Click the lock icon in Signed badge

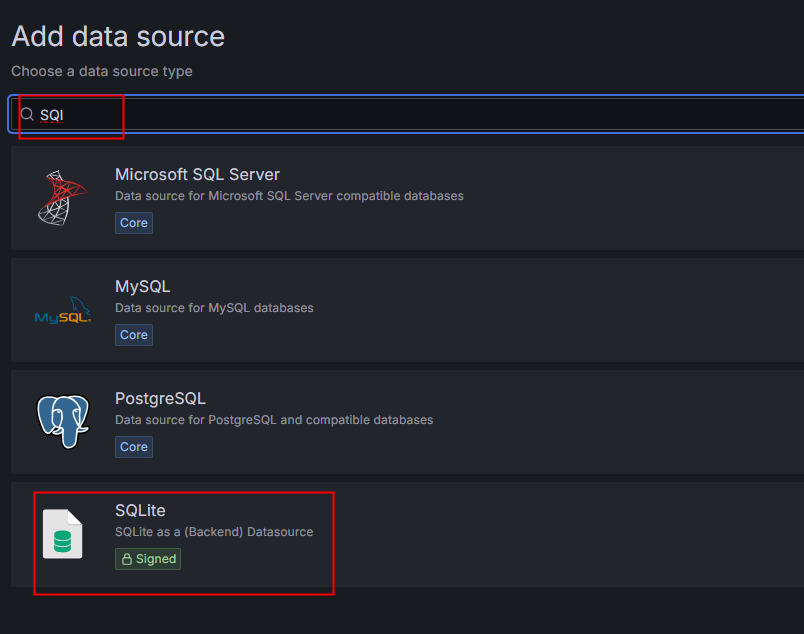click(x=127, y=559)
